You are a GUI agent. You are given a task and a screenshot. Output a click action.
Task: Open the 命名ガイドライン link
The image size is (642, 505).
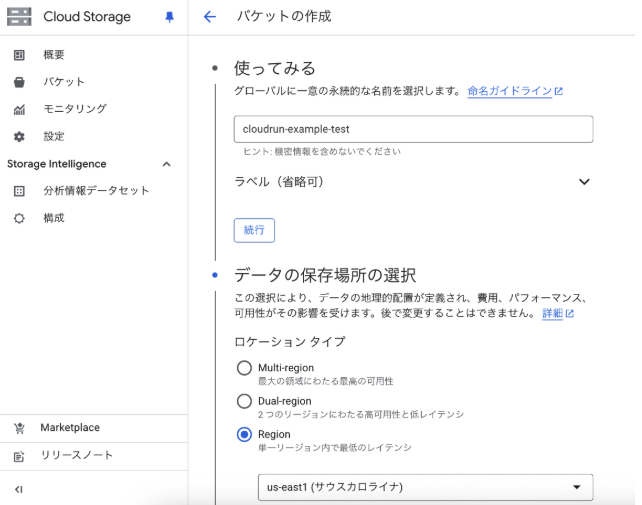coord(510,91)
